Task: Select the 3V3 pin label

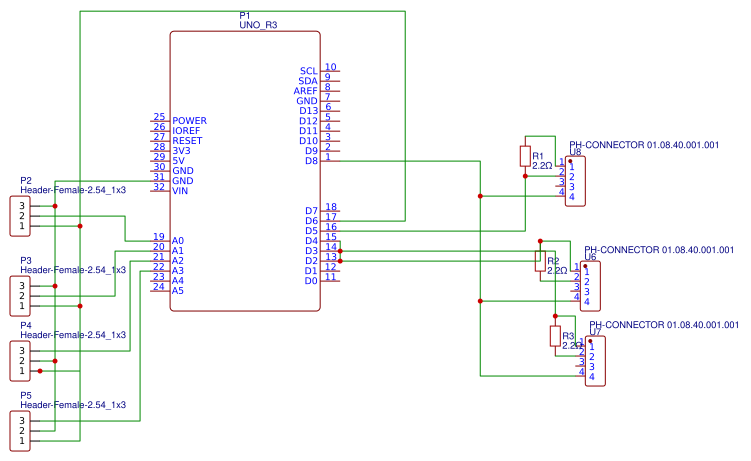Action: [182, 151]
